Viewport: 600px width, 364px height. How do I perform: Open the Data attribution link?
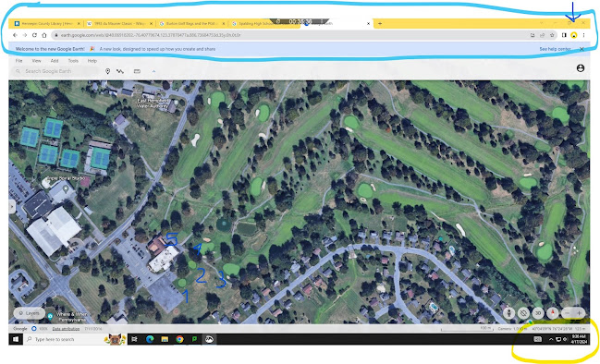66,329
